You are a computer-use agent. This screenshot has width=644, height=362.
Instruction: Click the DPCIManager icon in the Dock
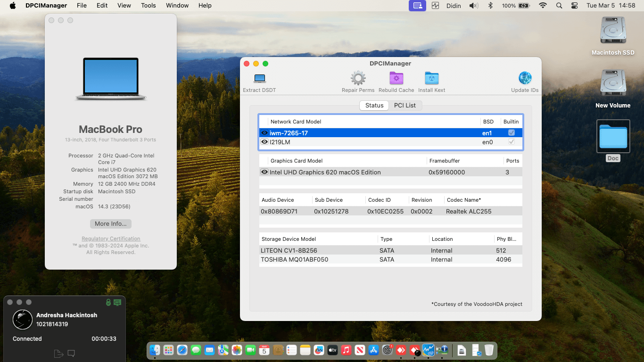pyautogui.click(x=442, y=350)
